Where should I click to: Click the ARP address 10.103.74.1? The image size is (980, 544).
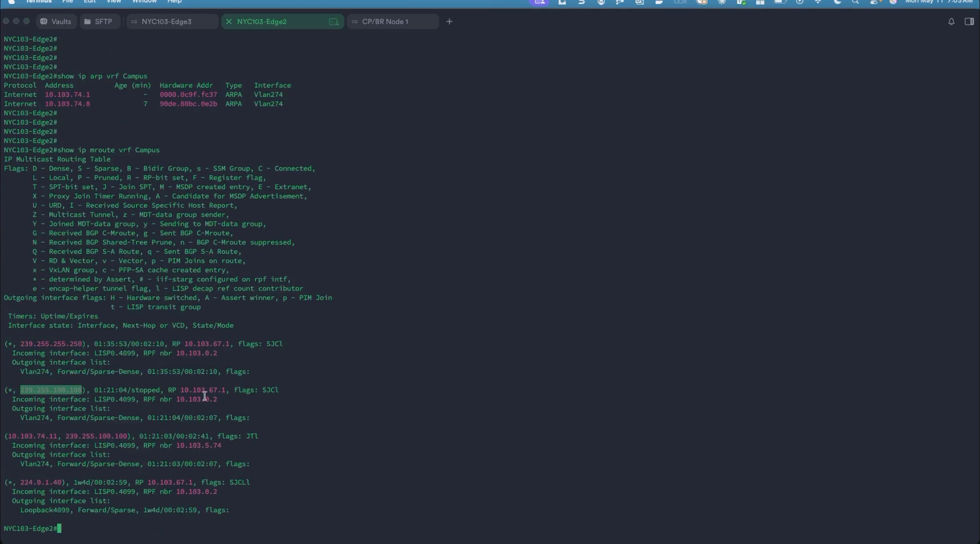pyautogui.click(x=67, y=95)
